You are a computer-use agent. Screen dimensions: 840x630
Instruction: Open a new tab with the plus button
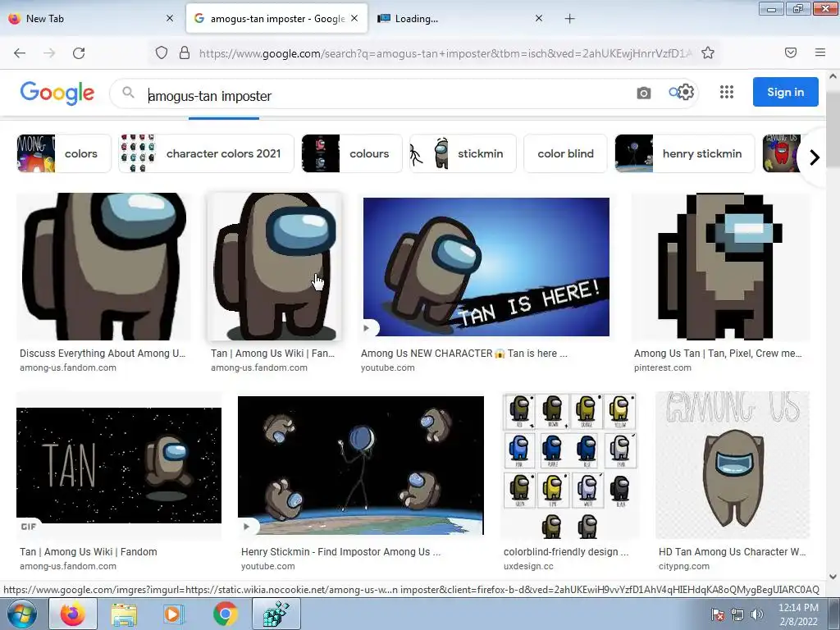tap(569, 19)
